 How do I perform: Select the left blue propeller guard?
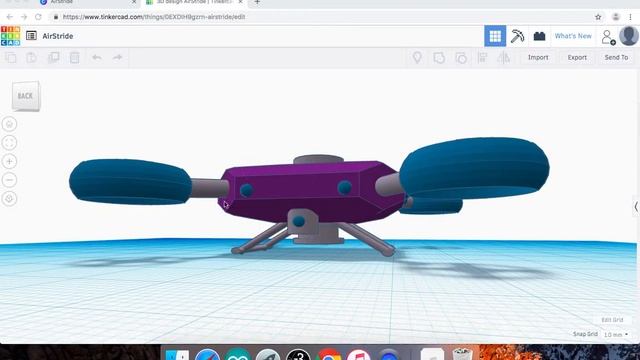(130, 182)
